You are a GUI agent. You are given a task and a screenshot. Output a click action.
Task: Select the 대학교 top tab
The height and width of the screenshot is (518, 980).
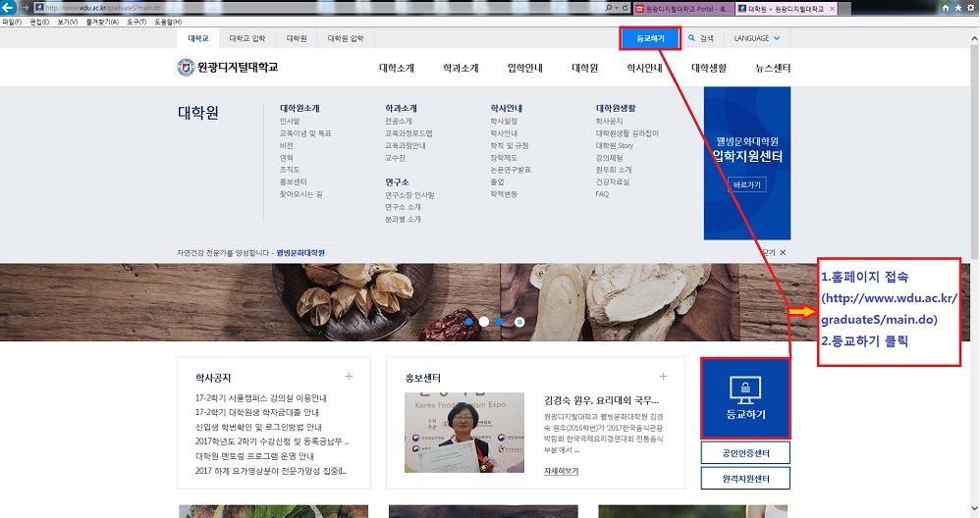pos(198,38)
